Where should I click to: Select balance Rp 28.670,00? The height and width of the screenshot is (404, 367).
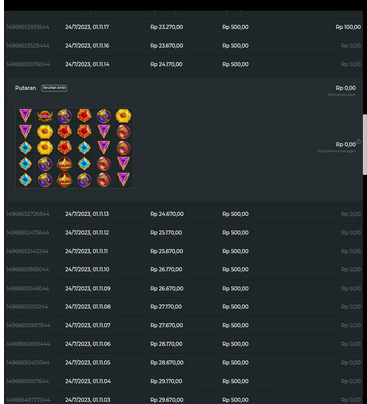pos(167,363)
